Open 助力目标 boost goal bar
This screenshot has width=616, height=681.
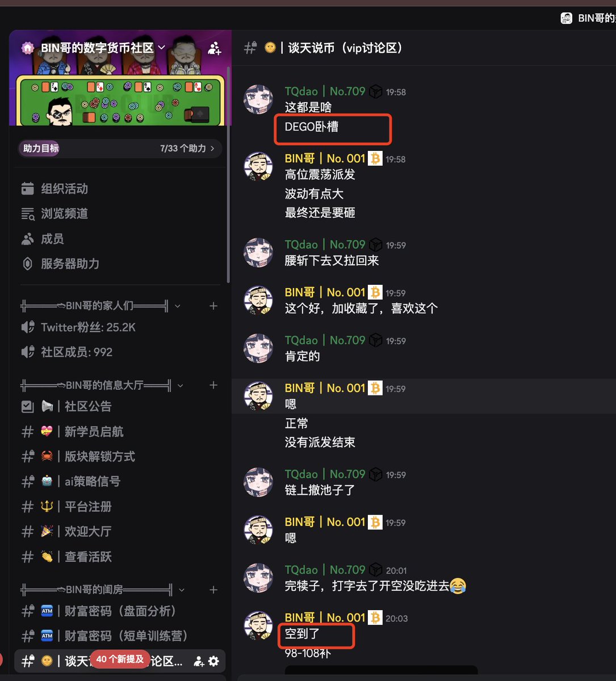coord(119,148)
